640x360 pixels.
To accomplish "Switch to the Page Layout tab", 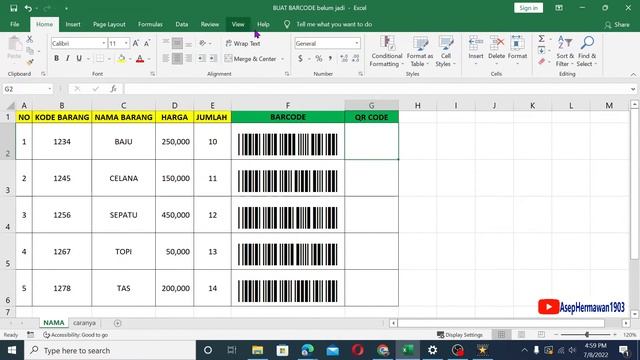I will click(109, 24).
